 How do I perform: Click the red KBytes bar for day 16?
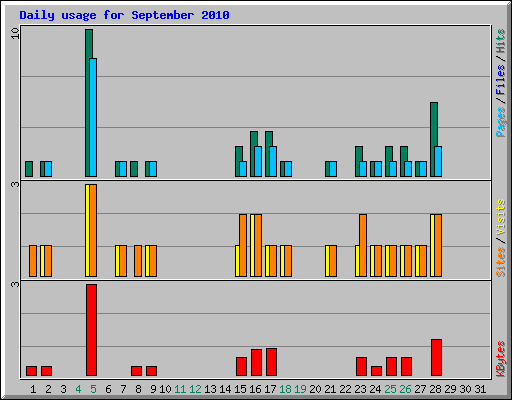(256, 363)
